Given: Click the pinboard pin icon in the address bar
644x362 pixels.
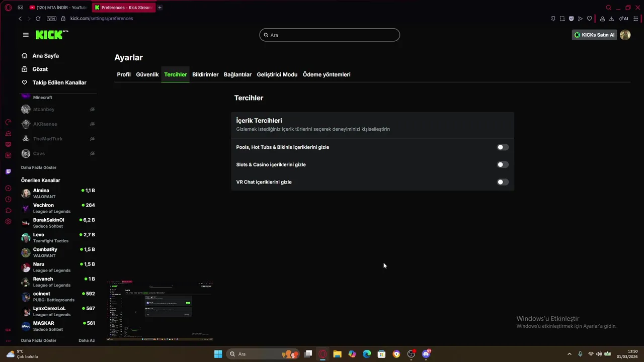Looking at the screenshot, I should point(553,19).
